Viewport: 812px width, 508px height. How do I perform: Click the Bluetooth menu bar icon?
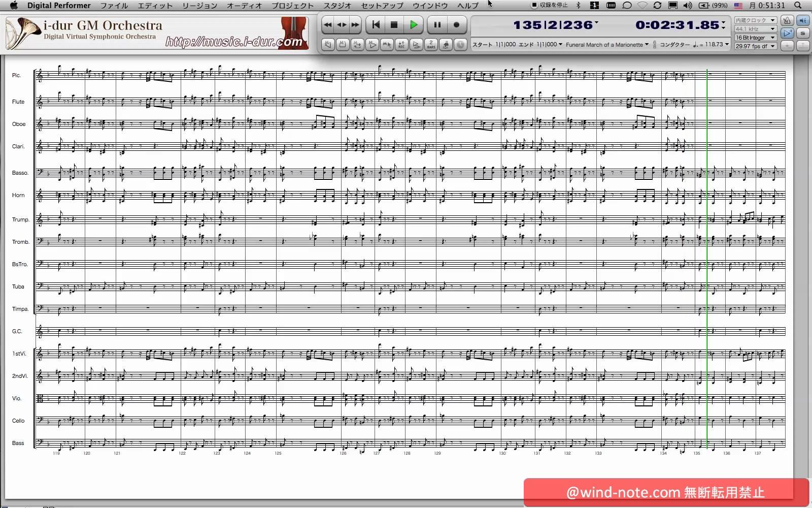[579, 5]
